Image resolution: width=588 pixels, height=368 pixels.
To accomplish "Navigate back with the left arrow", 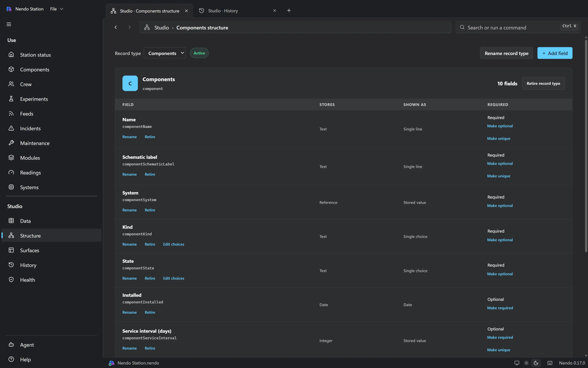I will click(116, 27).
